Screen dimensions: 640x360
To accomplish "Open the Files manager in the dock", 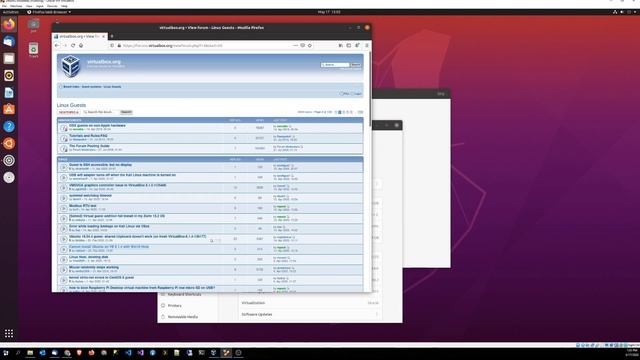I will click(9, 58).
